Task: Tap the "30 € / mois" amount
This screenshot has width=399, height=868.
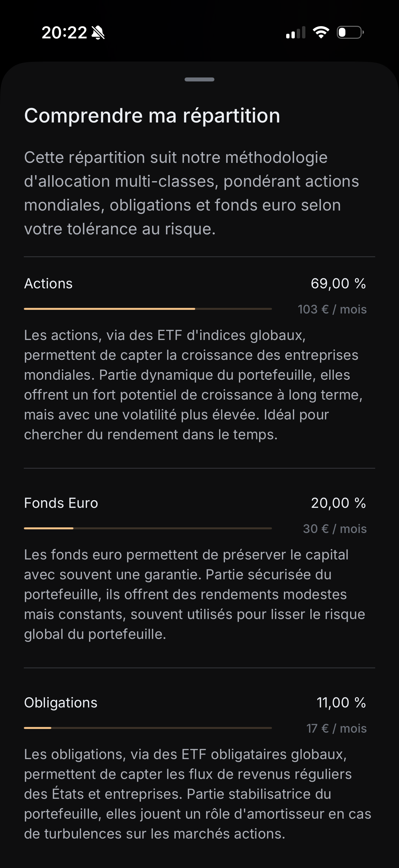Action: click(x=335, y=529)
